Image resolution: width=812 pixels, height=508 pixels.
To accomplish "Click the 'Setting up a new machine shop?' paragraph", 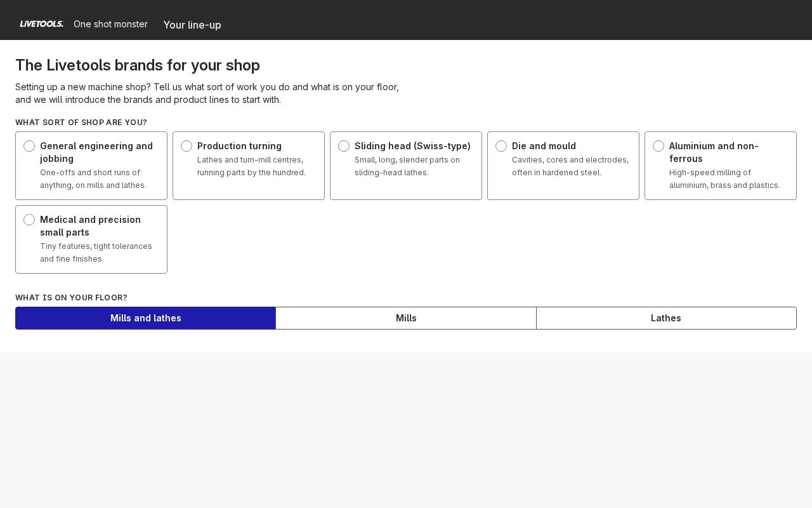I will (x=207, y=93).
